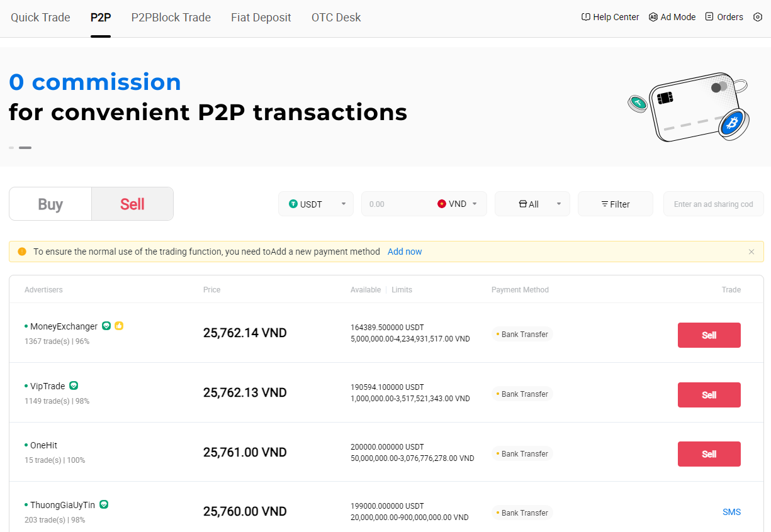Open the settings hexagon icon in top bar

[758, 17]
